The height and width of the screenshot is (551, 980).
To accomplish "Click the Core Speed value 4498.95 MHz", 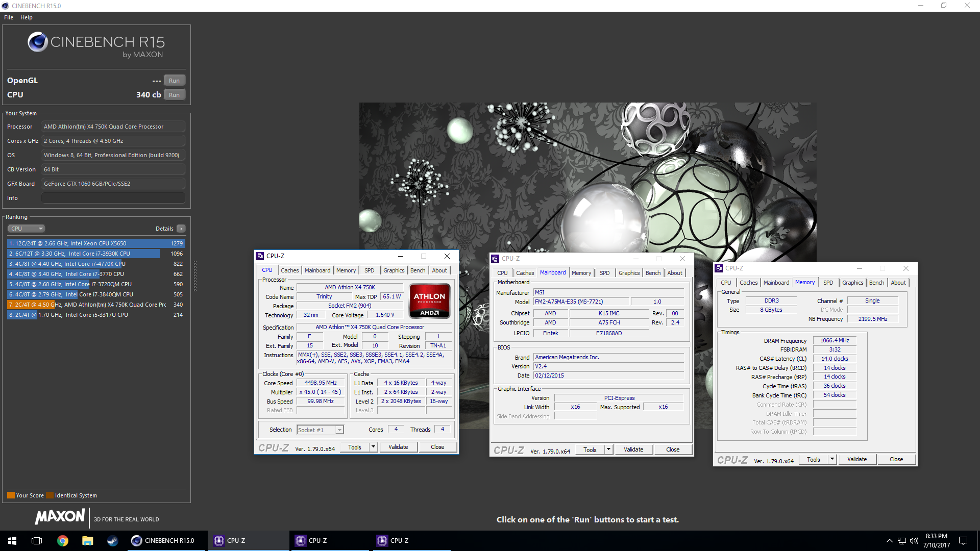I will click(x=321, y=383).
